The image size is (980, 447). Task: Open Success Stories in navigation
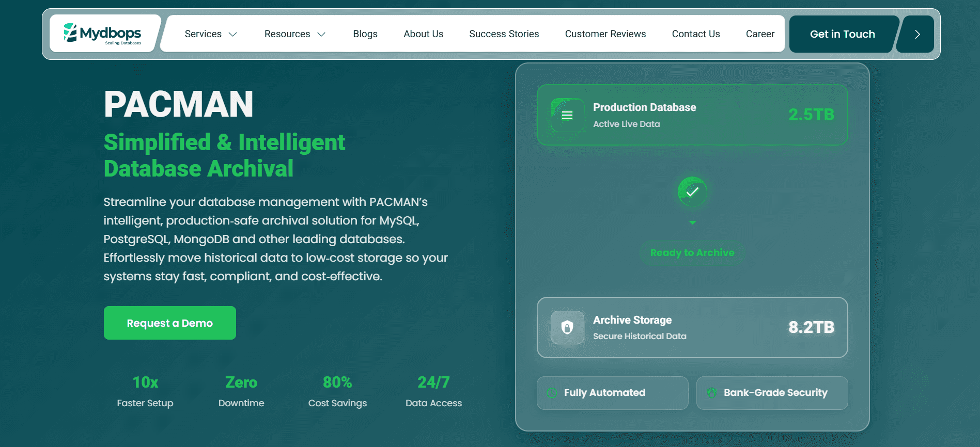[504, 34]
